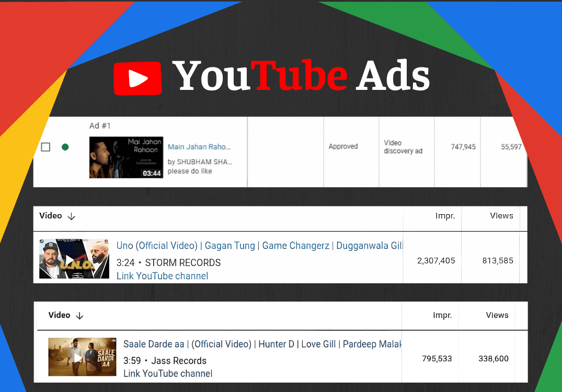This screenshot has height=392, width=562.
Task: Click the Main Jahan Rahoon ad thumbnail
Action: pos(126,157)
